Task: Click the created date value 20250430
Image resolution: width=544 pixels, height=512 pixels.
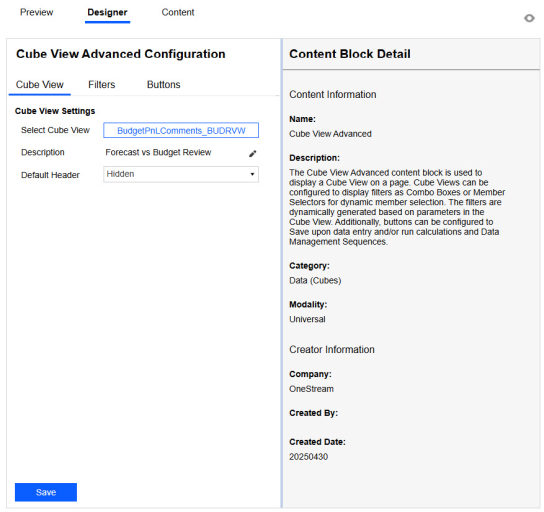Action: click(x=308, y=456)
